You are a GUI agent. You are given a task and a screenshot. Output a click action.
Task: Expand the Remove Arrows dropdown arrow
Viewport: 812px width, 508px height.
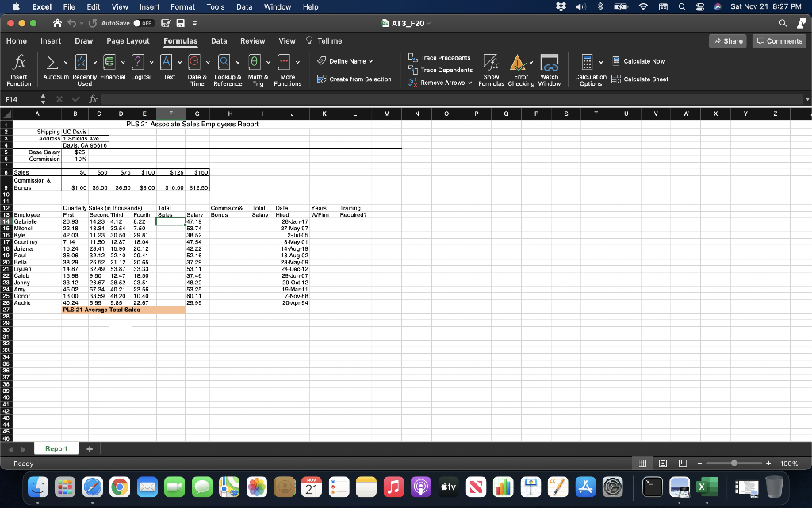coord(470,83)
